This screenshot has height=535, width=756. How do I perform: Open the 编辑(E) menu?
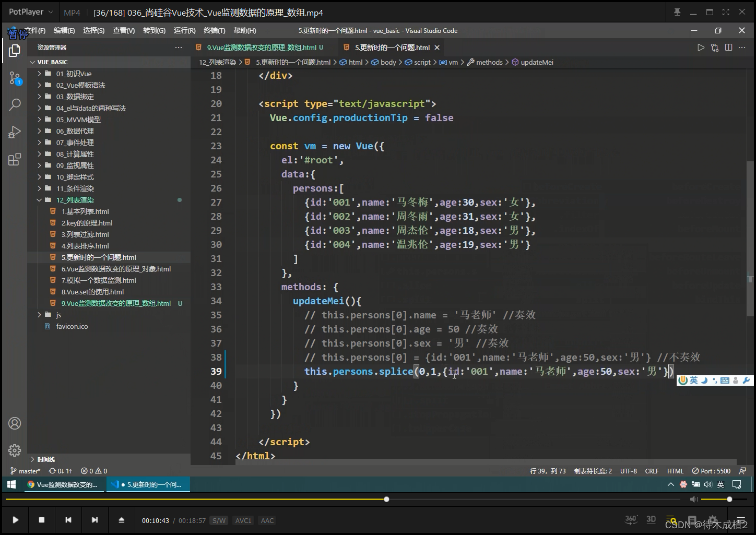[x=64, y=31]
